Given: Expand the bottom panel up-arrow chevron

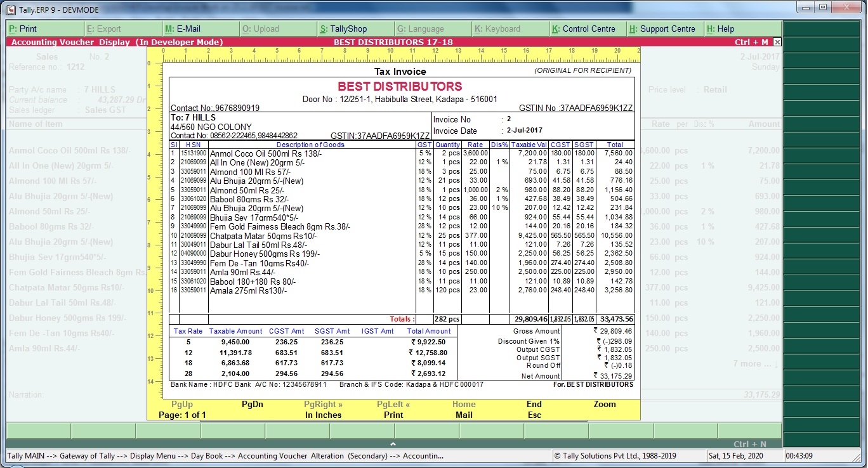Looking at the screenshot, I should point(393,444).
